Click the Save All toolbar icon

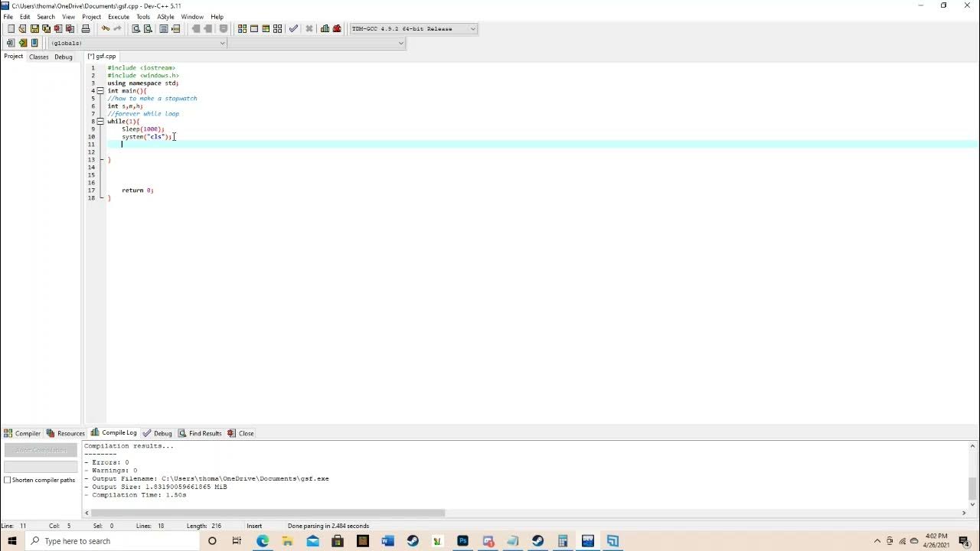click(46, 29)
